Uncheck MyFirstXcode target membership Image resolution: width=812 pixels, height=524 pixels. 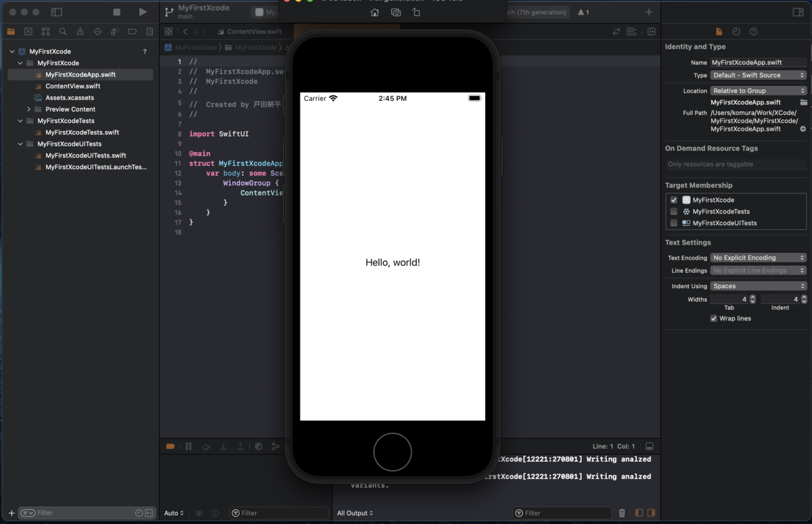(x=673, y=200)
